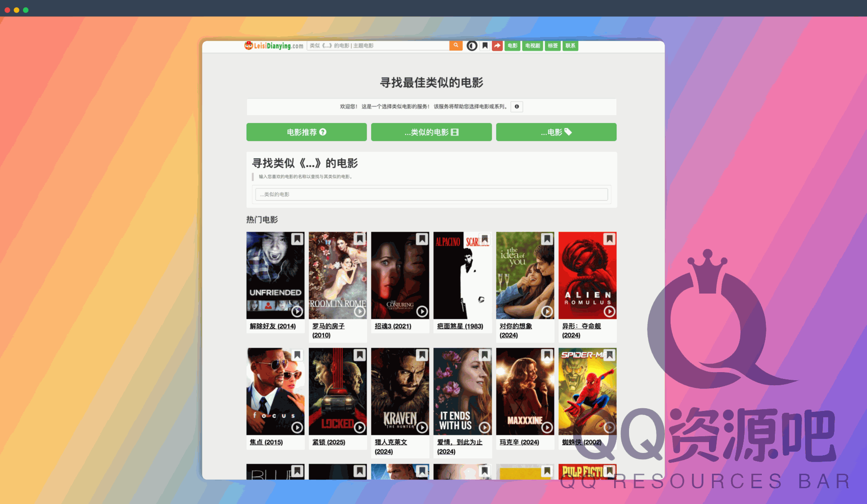Click the similar movie search input field
Viewport: 867px width, 504px height.
click(x=431, y=194)
